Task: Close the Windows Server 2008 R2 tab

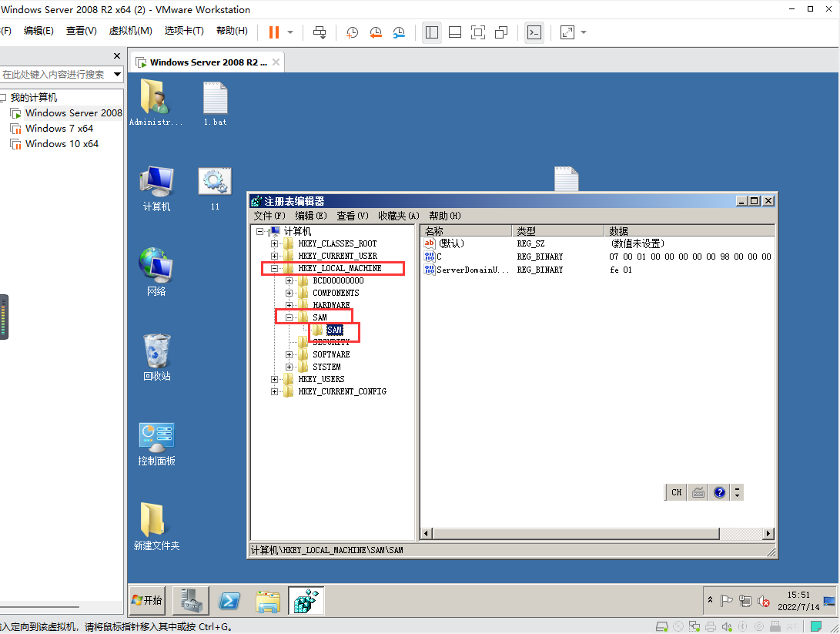Action: (x=276, y=62)
